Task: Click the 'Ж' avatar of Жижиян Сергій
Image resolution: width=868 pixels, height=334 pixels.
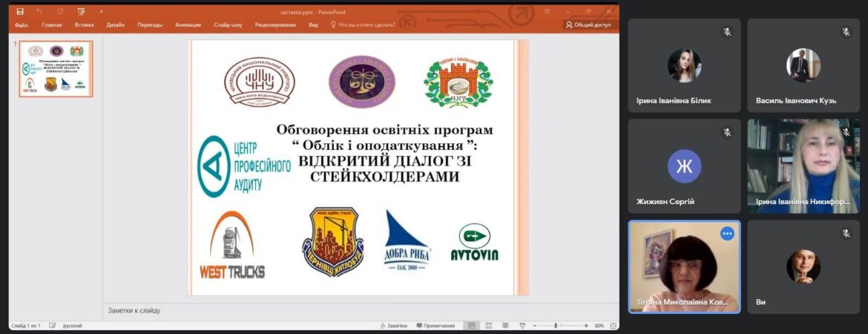Action: coord(684,166)
